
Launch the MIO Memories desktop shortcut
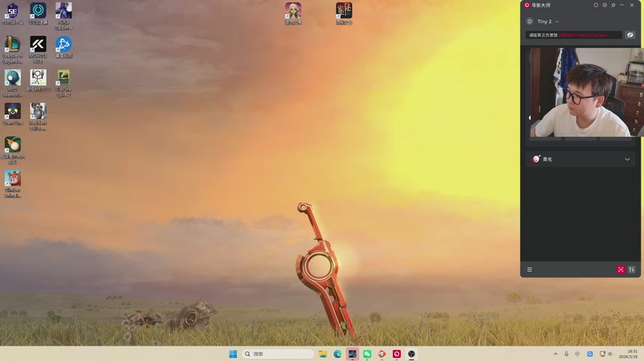(13, 84)
